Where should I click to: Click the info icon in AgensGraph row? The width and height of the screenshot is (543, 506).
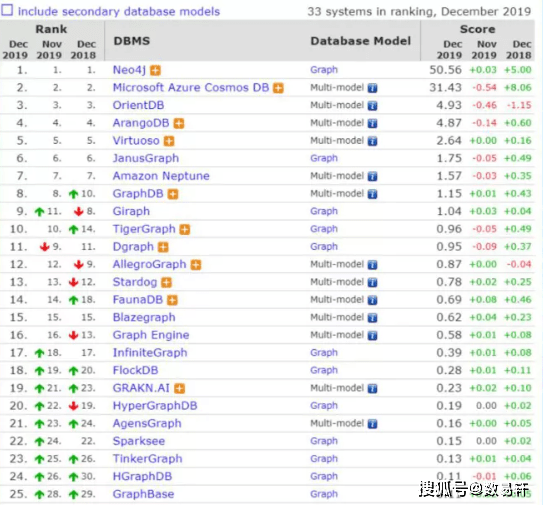(372, 424)
